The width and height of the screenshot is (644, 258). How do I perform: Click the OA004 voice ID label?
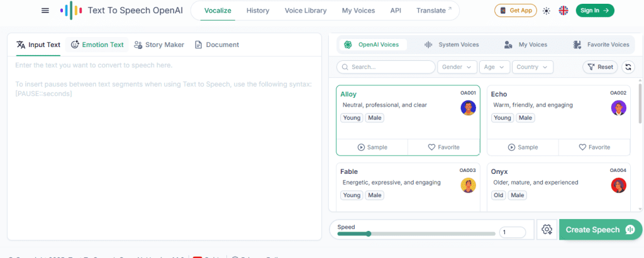[618, 171]
